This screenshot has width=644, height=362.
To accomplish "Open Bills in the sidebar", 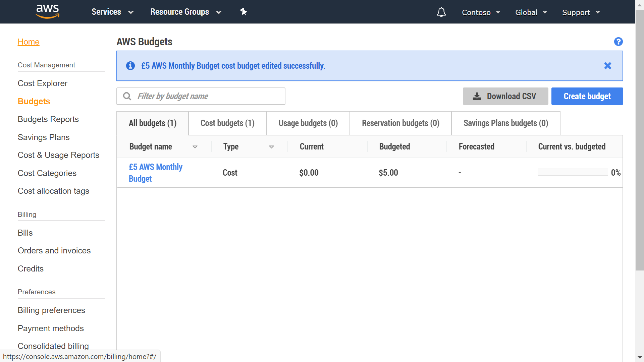I will [x=25, y=233].
